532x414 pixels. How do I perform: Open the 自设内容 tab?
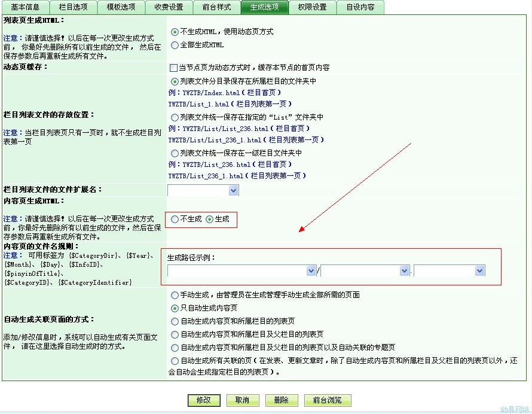click(x=360, y=7)
